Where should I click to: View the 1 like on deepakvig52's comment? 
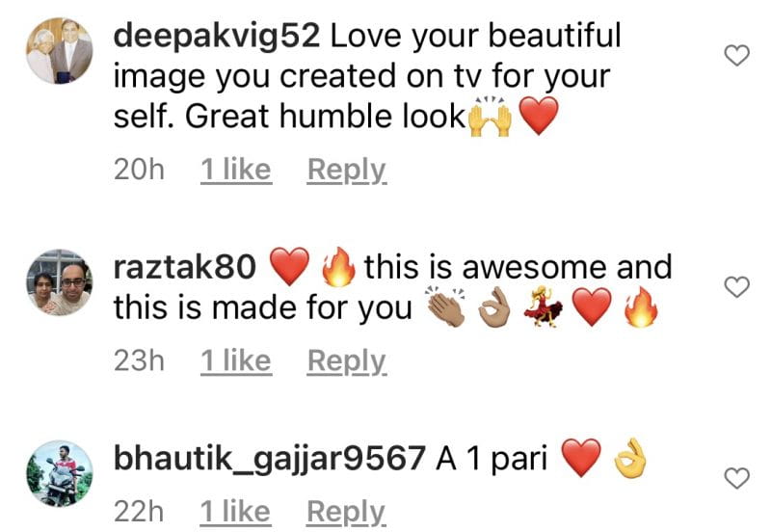pos(236,171)
